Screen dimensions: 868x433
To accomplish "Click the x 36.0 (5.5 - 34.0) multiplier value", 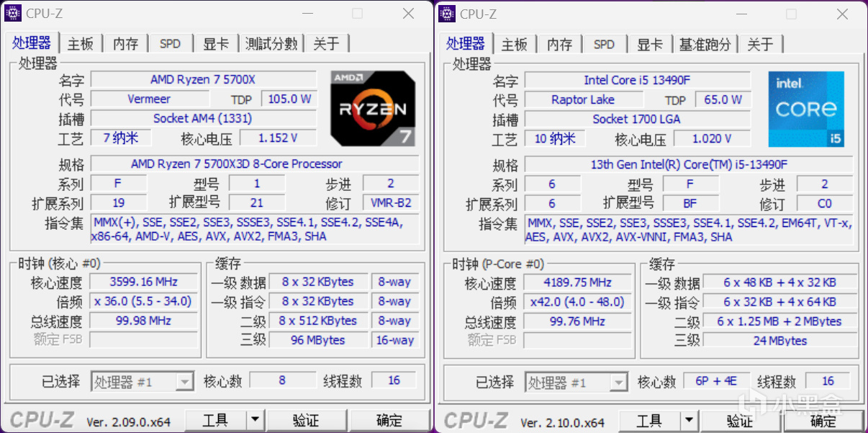I will (x=144, y=301).
